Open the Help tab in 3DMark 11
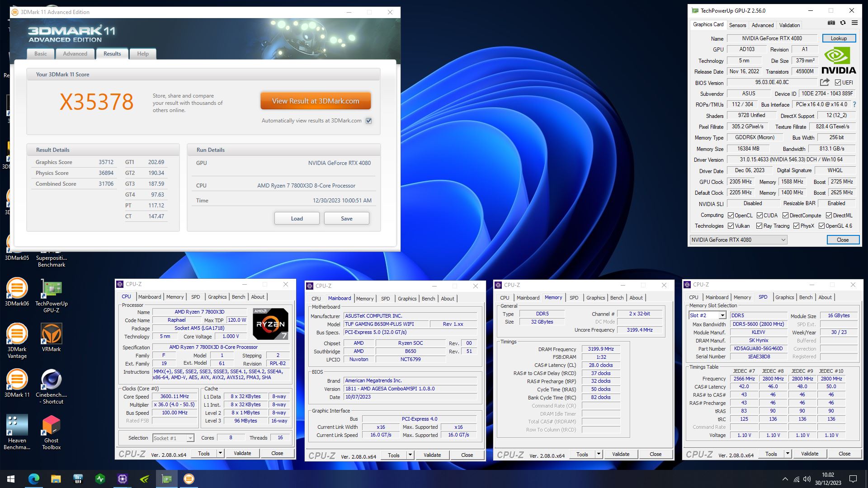Screen dimensions: 868x488 pyautogui.click(x=143, y=54)
